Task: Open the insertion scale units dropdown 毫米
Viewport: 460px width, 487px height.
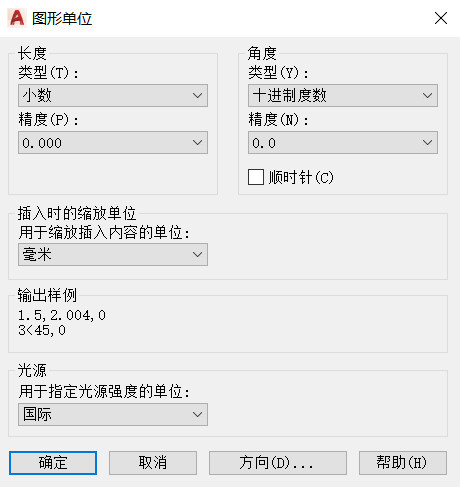Action: [x=113, y=255]
